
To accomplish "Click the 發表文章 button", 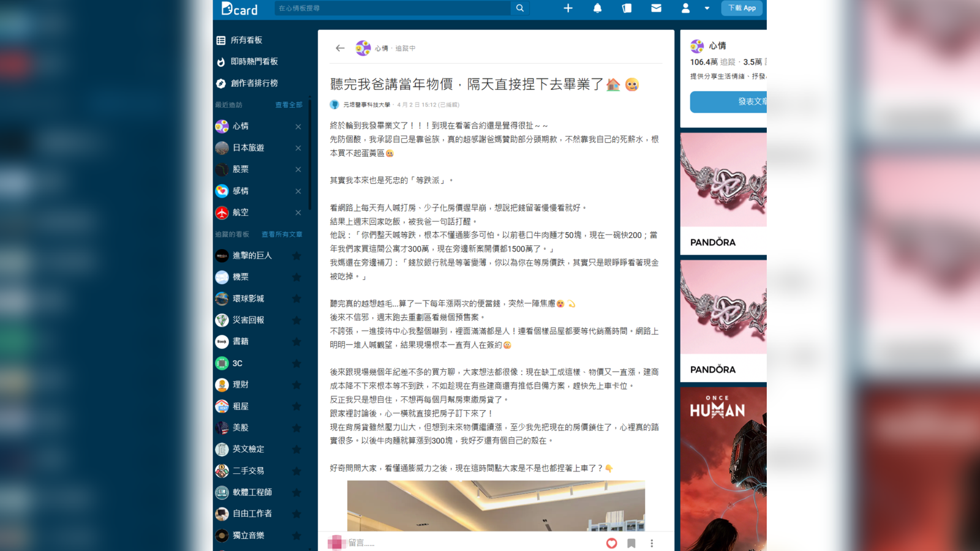I will pyautogui.click(x=744, y=102).
